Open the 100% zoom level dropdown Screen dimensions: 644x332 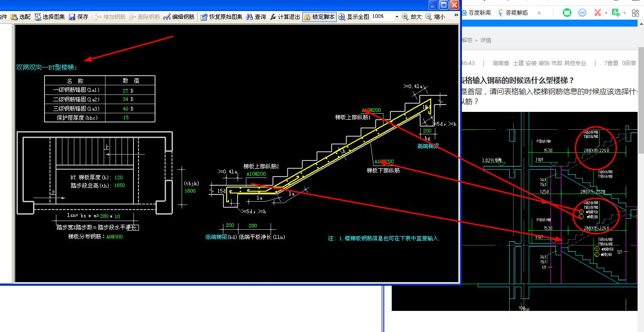click(x=397, y=17)
